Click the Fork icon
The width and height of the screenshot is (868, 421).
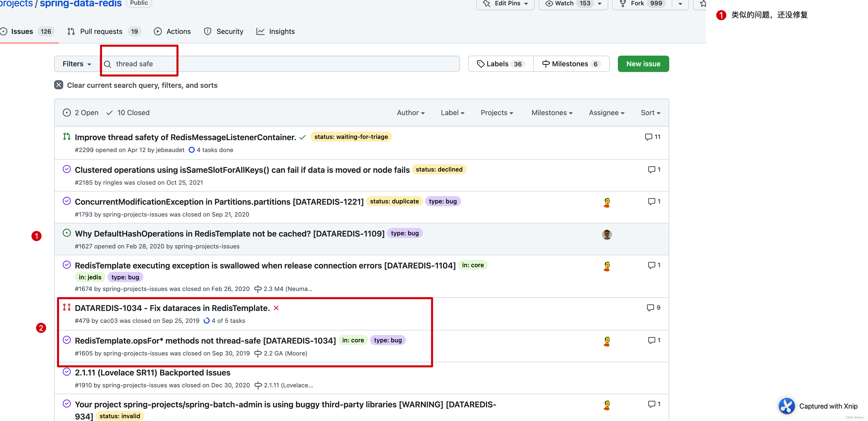623,3
